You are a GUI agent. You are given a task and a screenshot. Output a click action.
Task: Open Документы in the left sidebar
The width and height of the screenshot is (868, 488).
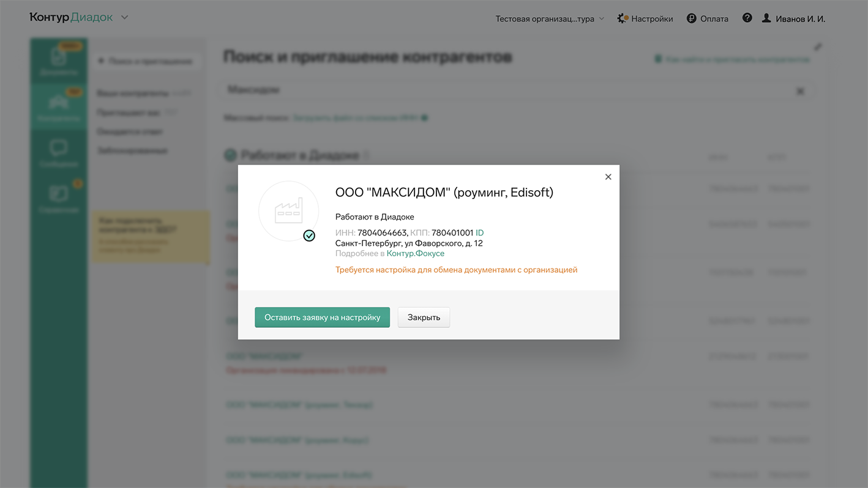(x=59, y=61)
